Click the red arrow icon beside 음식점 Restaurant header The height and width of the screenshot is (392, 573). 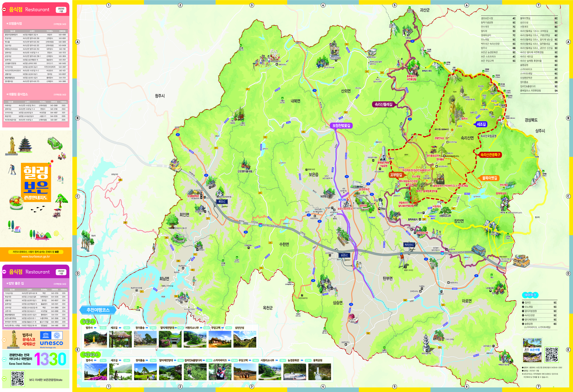point(4,9)
